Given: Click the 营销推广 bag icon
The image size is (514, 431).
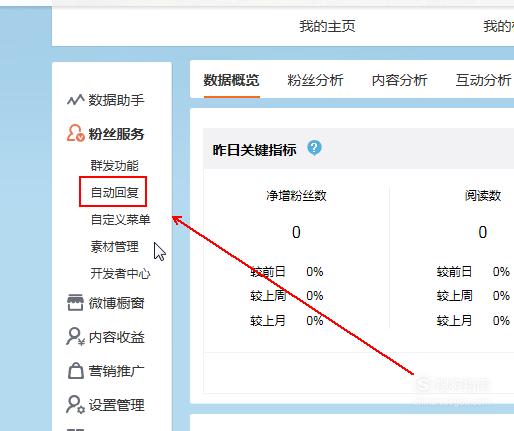Looking at the screenshot, I should pyautogui.click(x=76, y=371).
